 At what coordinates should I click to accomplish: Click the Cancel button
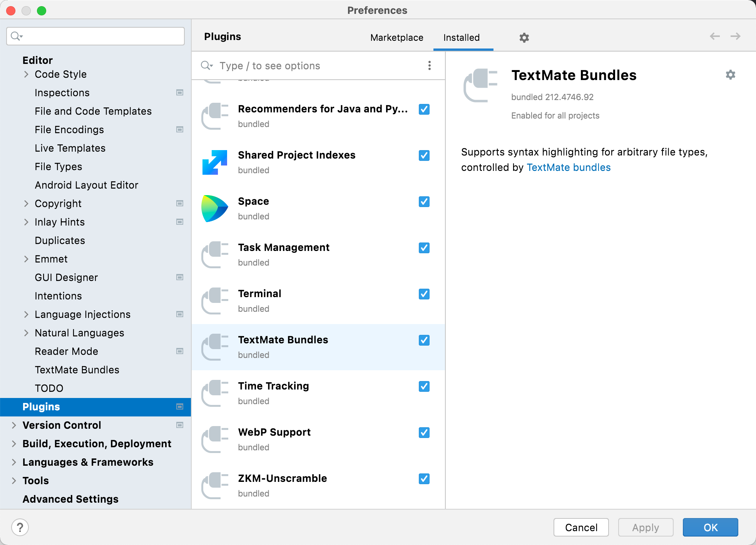tap(581, 527)
